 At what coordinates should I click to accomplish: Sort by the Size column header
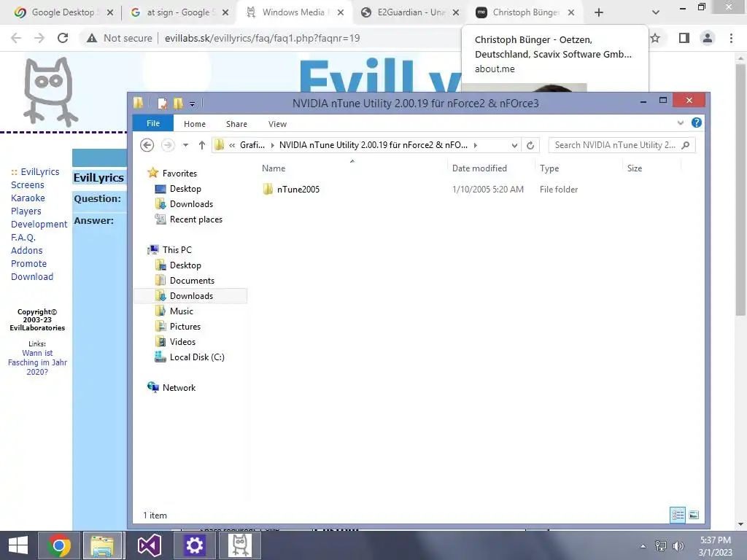pos(635,168)
